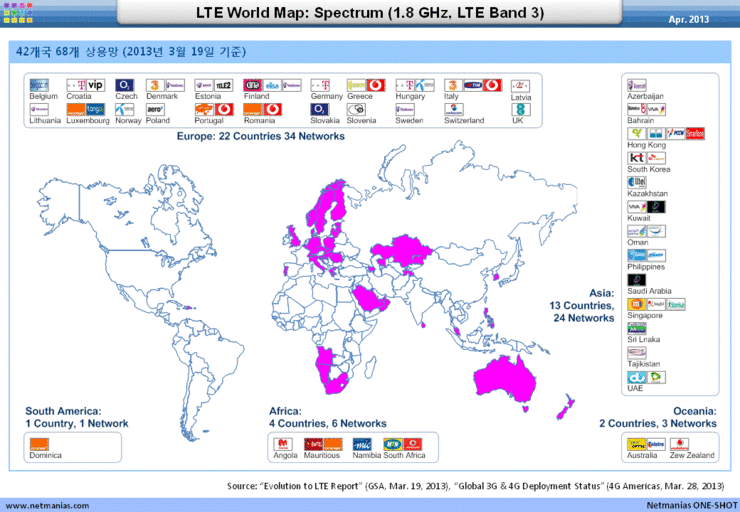Click the DNA logo for Finland
This screenshot has height=512, width=740.
(x=253, y=85)
